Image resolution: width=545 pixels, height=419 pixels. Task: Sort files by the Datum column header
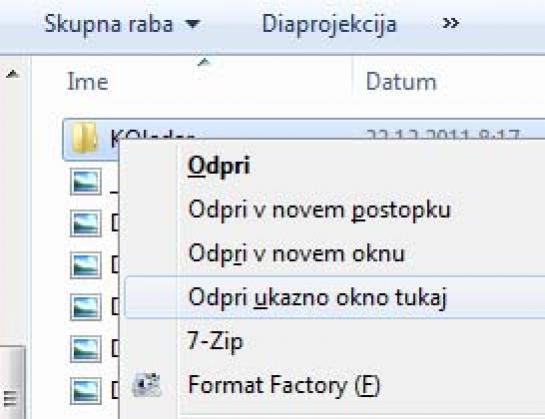click(x=401, y=82)
